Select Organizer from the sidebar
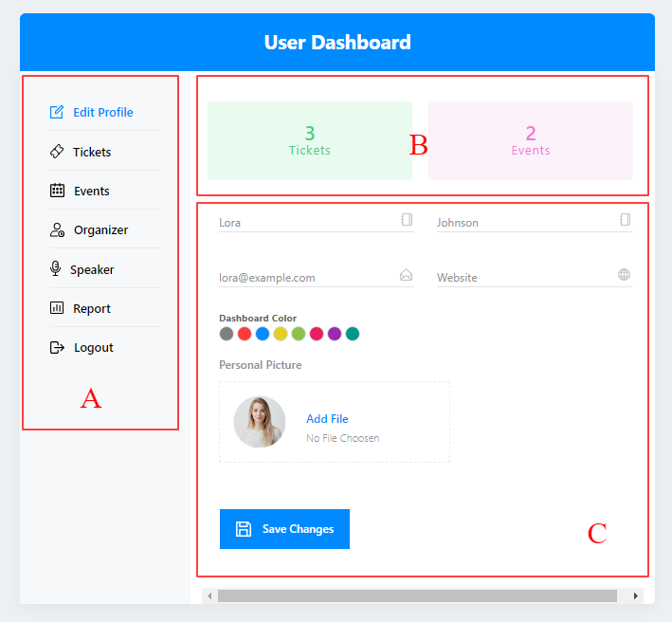The height and width of the screenshot is (622, 672). coord(105,229)
